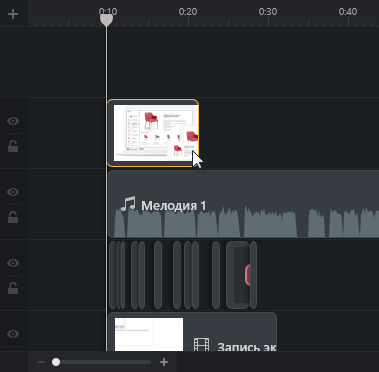
Task: Hide the Запись экрана track
Action: click(x=13, y=334)
